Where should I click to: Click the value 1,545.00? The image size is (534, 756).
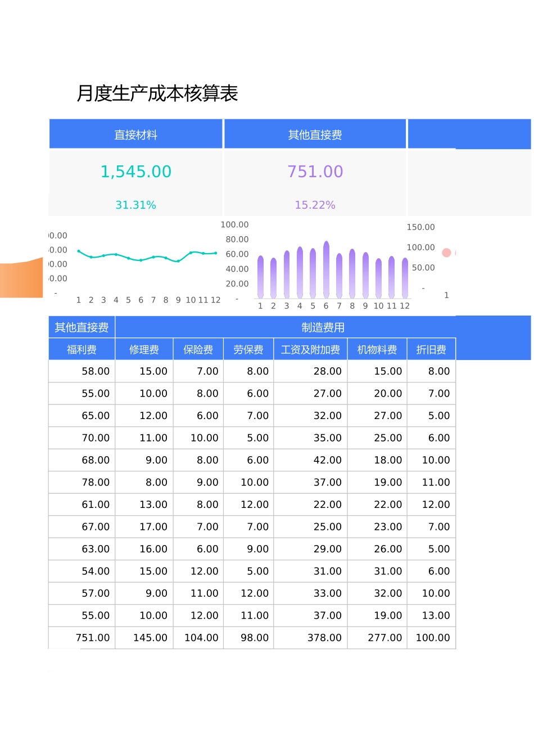pyautogui.click(x=135, y=171)
